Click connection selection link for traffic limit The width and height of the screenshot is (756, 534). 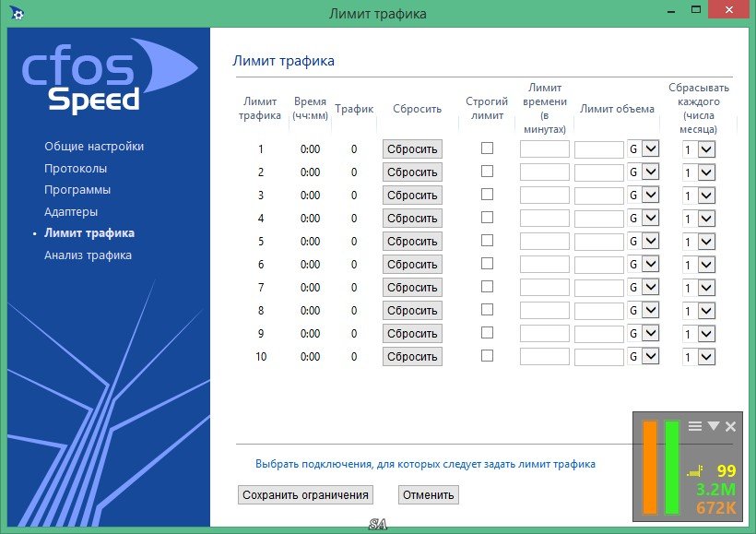point(425,464)
